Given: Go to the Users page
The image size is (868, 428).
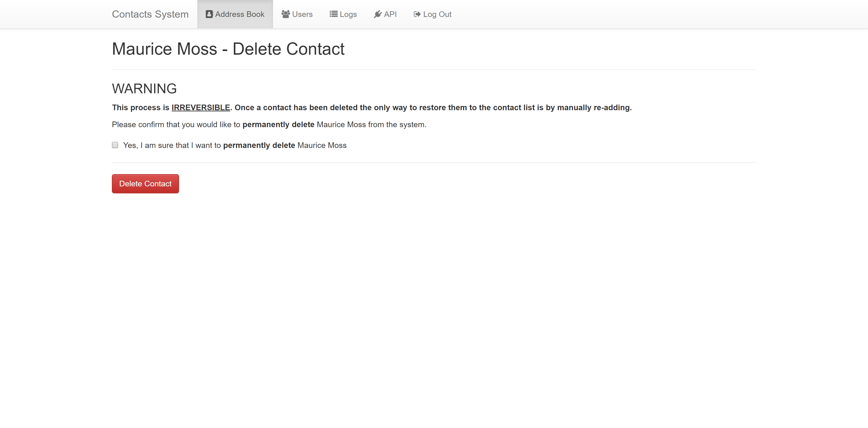Looking at the screenshot, I should click(297, 14).
